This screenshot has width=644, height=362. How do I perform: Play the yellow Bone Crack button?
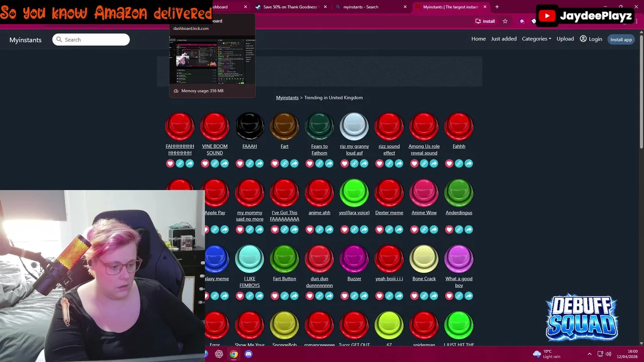(x=424, y=258)
